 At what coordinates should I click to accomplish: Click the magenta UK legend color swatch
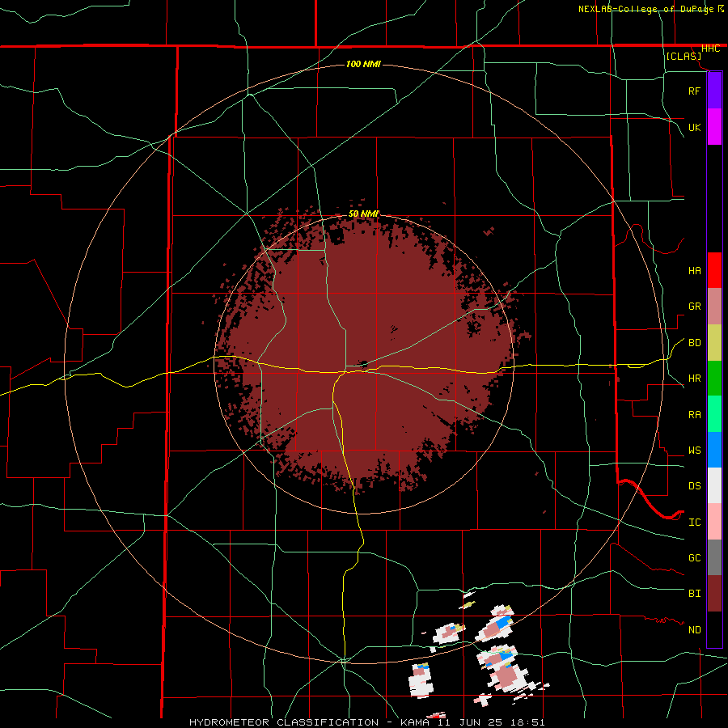(714, 127)
